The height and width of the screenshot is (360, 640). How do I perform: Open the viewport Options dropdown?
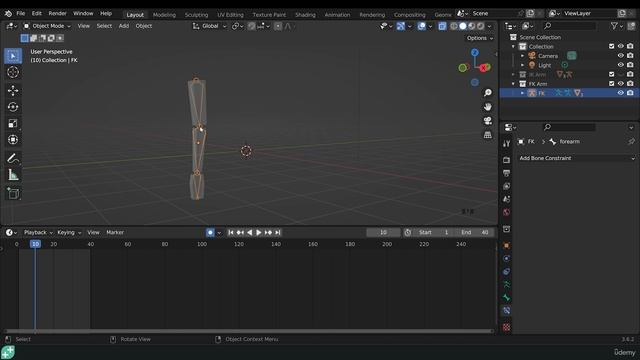click(x=480, y=38)
